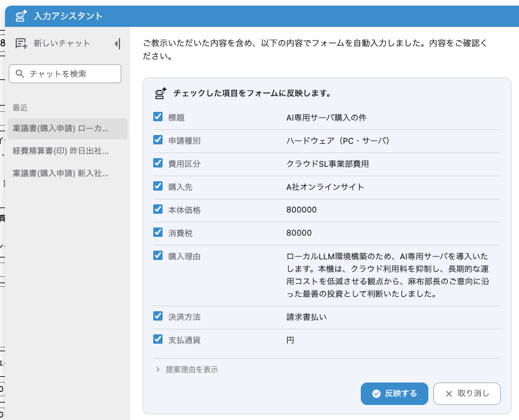
Task: Click the new chat compose icon
Action: [21, 43]
